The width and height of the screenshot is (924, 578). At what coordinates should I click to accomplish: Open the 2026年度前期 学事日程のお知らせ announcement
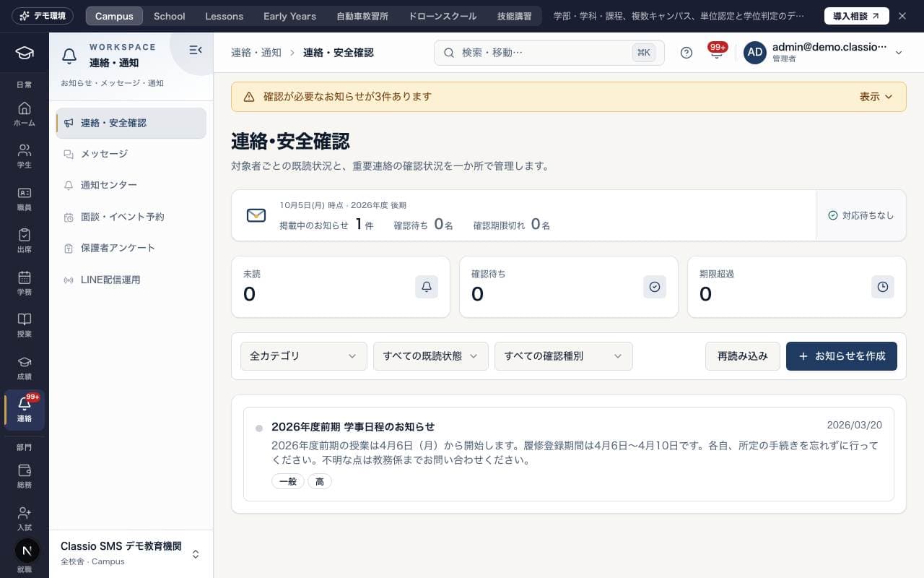coord(569,454)
